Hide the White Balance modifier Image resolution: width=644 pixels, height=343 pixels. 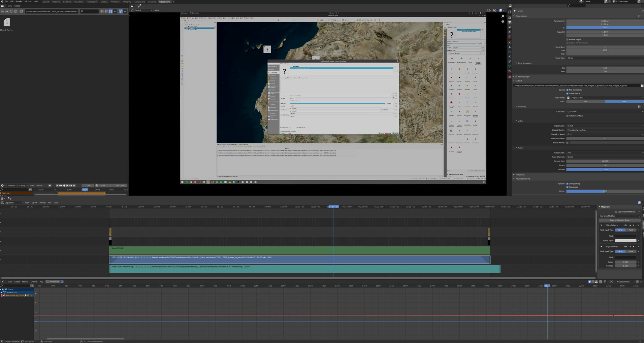point(625,225)
